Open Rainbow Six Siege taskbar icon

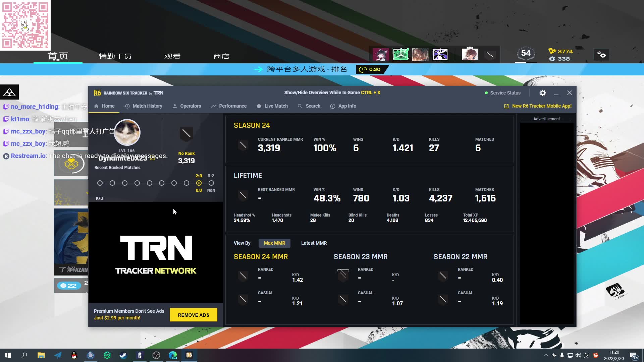pyautogui.click(x=140, y=355)
